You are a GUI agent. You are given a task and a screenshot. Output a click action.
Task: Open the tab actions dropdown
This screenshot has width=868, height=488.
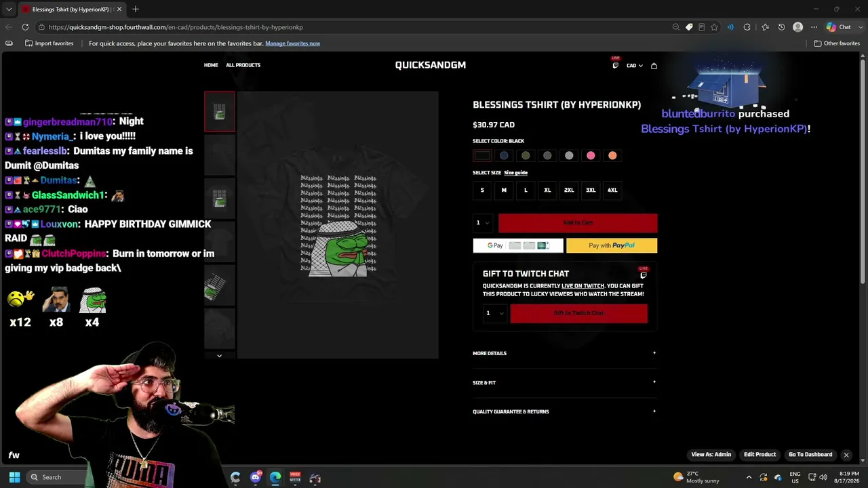tap(9, 9)
